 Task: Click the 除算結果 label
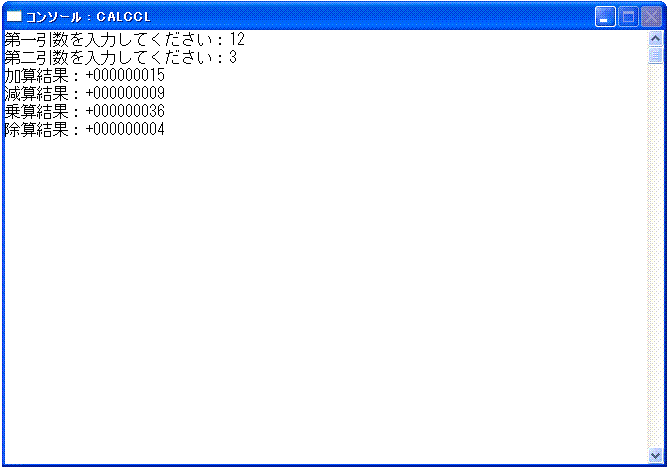pyautogui.click(x=36, y=129)
